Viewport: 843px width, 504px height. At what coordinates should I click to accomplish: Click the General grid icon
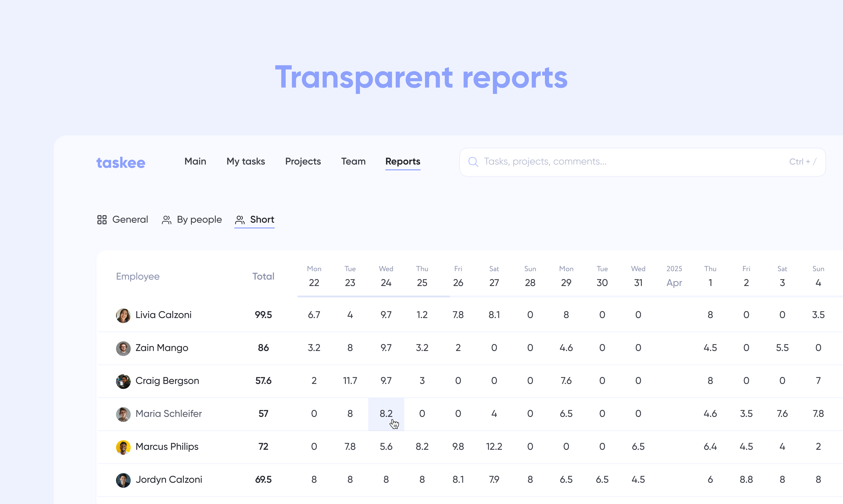pos(102,220)
